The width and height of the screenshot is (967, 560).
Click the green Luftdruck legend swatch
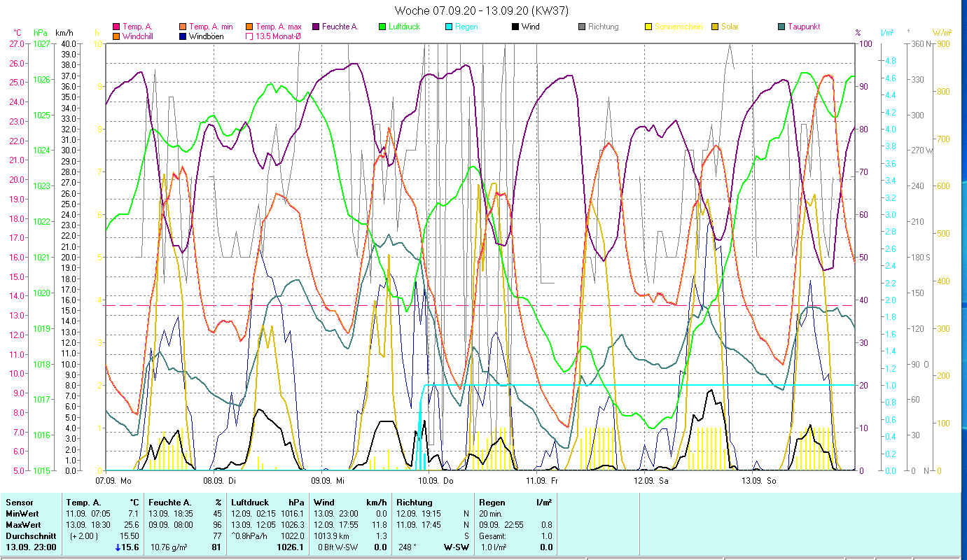click(x=382, y=27)
